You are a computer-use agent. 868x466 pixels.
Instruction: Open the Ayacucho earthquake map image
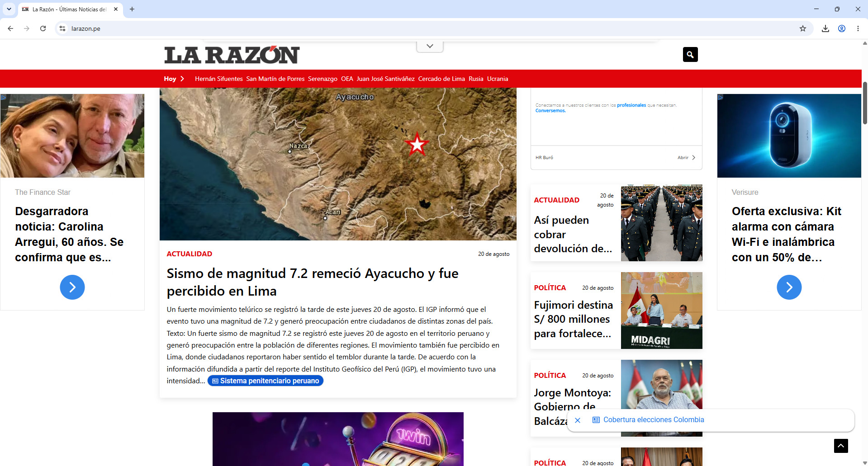[338, 164]
